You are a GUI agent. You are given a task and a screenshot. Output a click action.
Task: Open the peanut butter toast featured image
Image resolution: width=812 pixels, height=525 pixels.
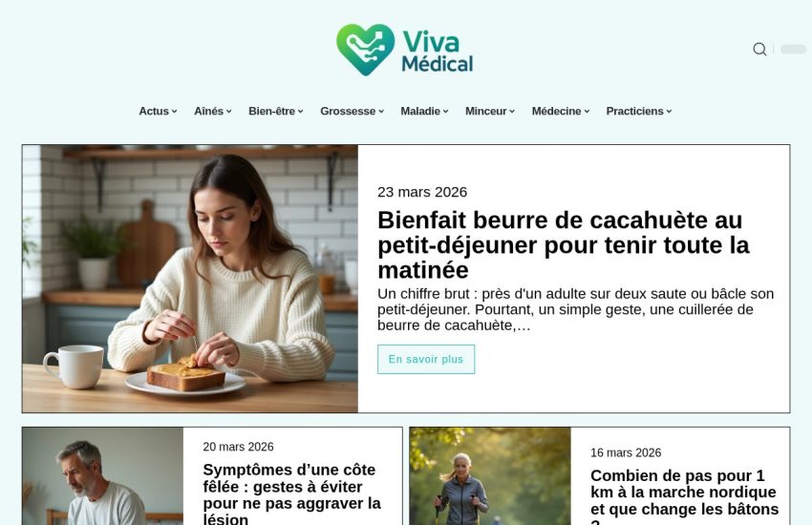coord(190,279)
